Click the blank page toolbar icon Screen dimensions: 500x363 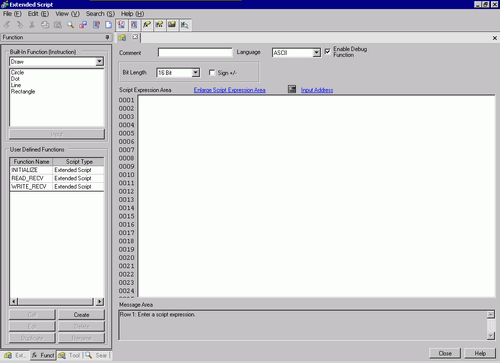click(x=108, y=25)
